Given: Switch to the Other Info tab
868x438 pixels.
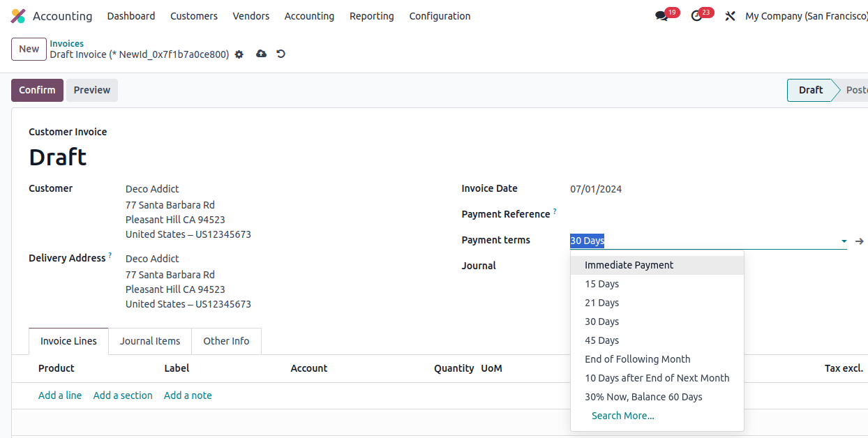Looking at the screenshot, I should click(x=226, y=341).
